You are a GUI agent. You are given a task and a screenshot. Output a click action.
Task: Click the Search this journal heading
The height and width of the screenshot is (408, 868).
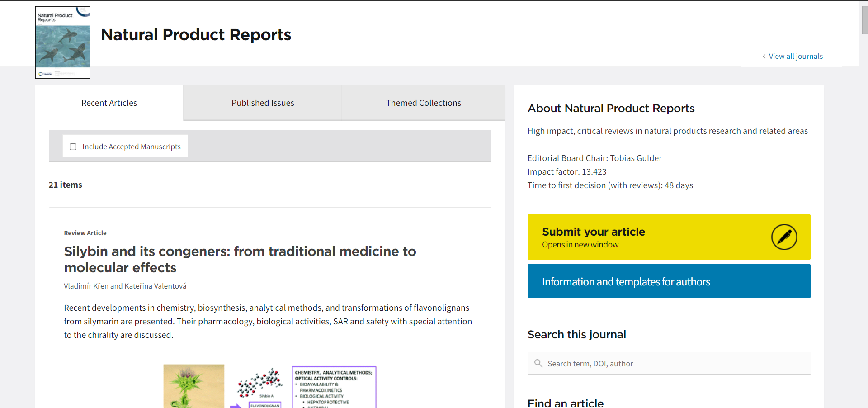tap(577, 335)
